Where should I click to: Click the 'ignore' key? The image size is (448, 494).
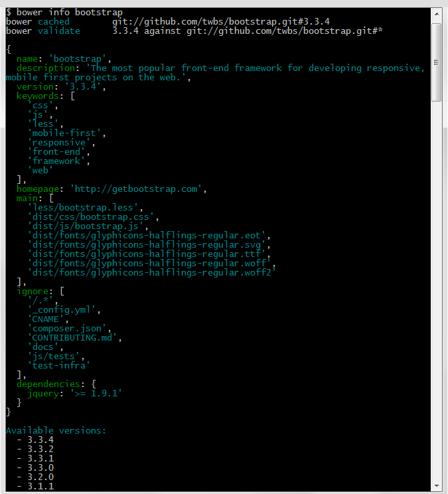(x=33, y=291)
